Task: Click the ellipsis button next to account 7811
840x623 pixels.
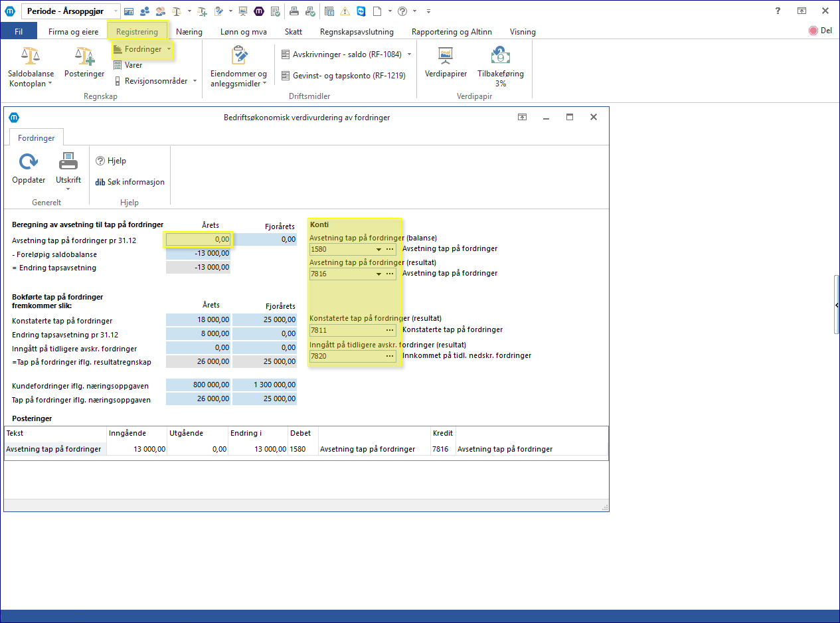Action: [390, 330]
